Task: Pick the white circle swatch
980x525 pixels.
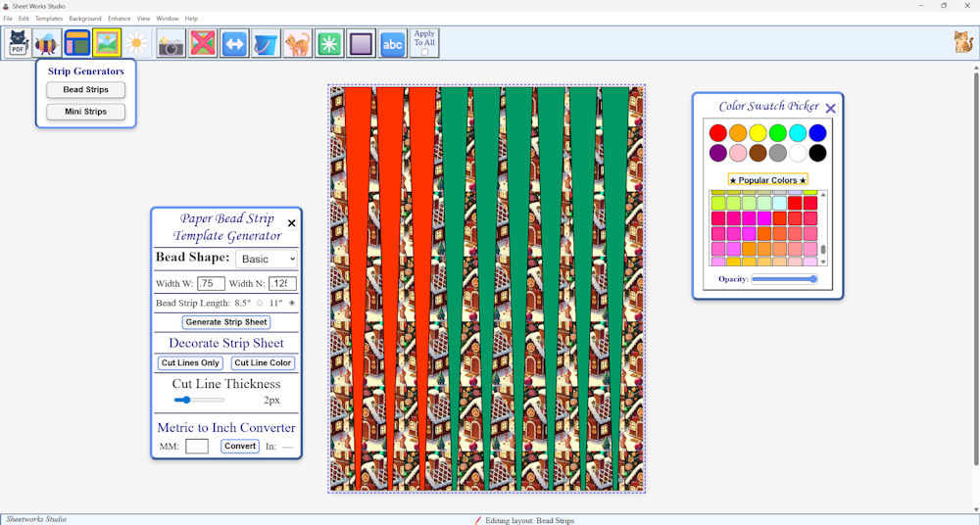Action: (798, 153)
